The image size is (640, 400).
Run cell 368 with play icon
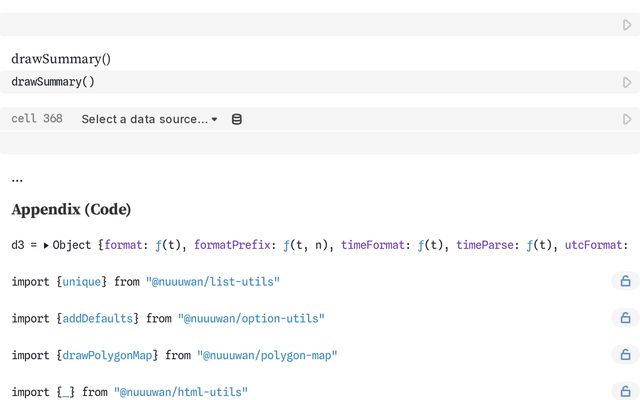point(627,119)
